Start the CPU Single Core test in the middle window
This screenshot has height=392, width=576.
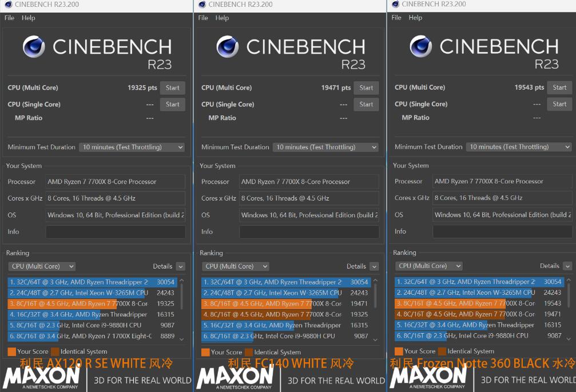[x=366, y=104]
